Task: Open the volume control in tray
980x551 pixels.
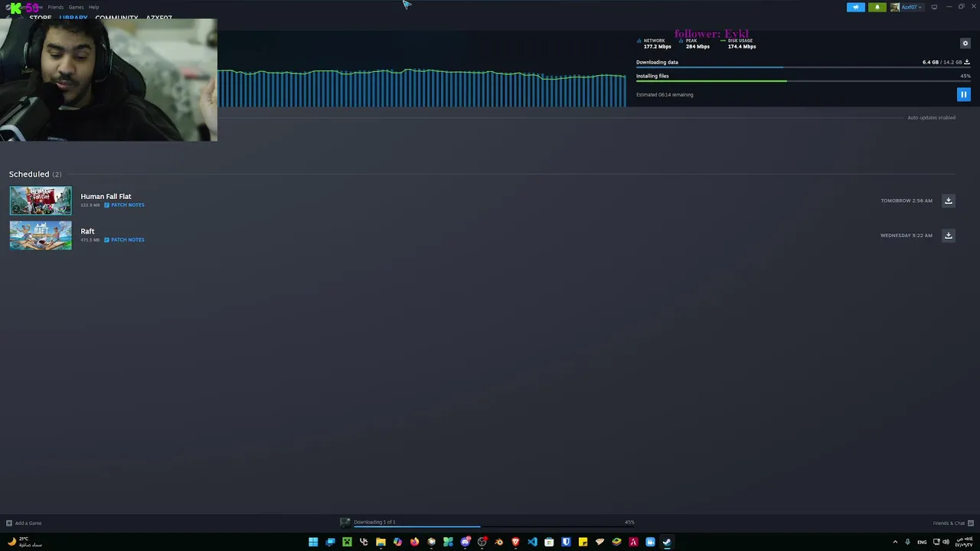Action: (946, 542)
